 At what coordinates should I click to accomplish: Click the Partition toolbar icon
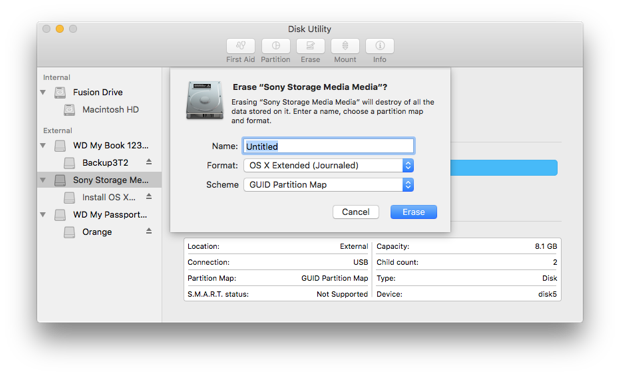pyautogui.click(x=276, y=46)
